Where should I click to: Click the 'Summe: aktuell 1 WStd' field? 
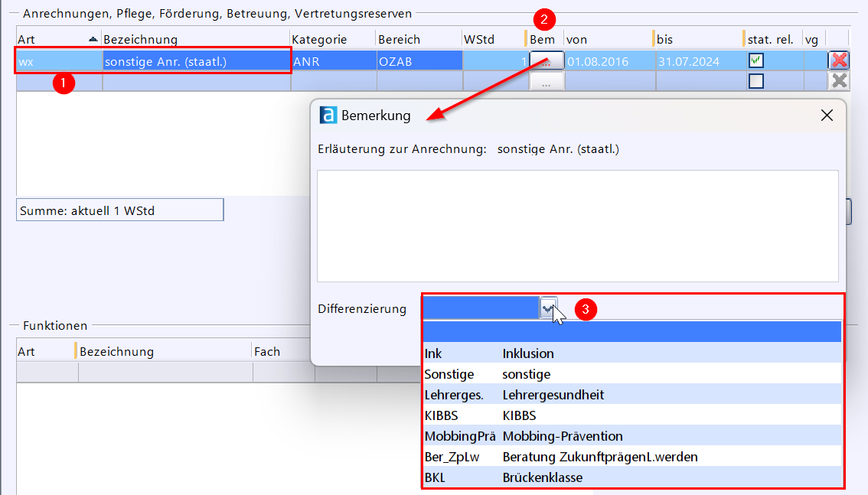(x=119, y=210)
